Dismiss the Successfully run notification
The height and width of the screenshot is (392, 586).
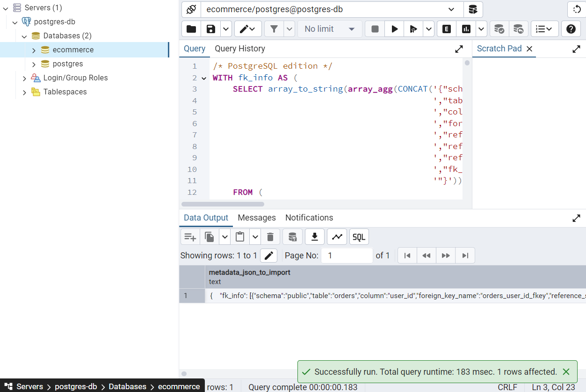(x=566, y=372)
